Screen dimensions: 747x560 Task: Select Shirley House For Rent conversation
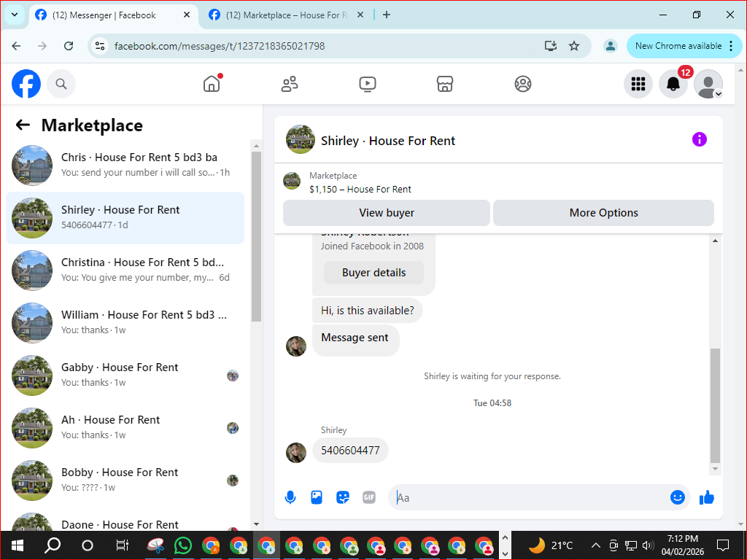pyautogui.click(x=125, y=217)
